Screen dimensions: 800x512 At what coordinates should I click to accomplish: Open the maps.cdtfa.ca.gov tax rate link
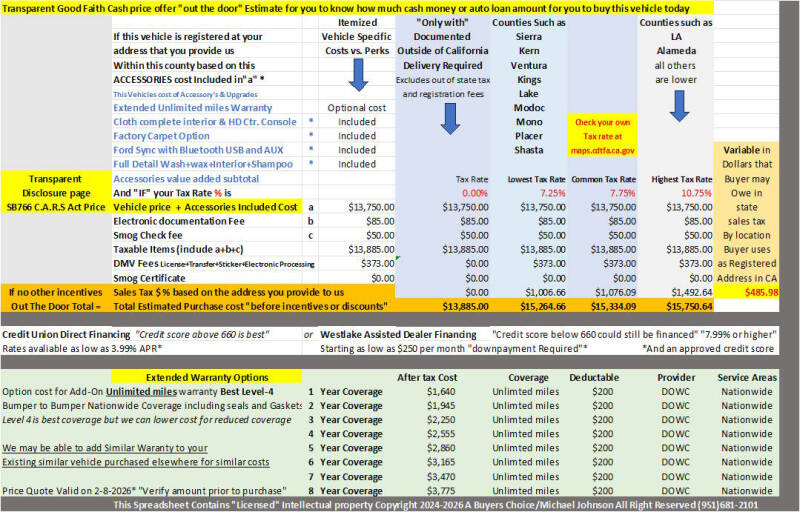tap(603, 151)
